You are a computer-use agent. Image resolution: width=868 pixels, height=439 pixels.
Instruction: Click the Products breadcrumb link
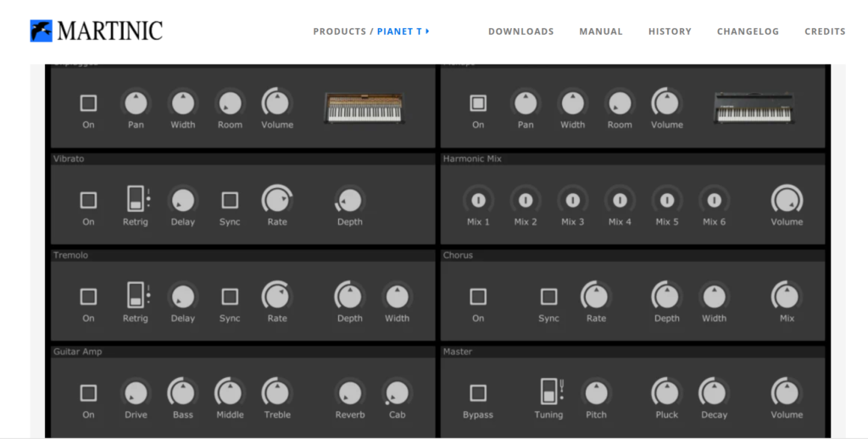click(339, 31)
